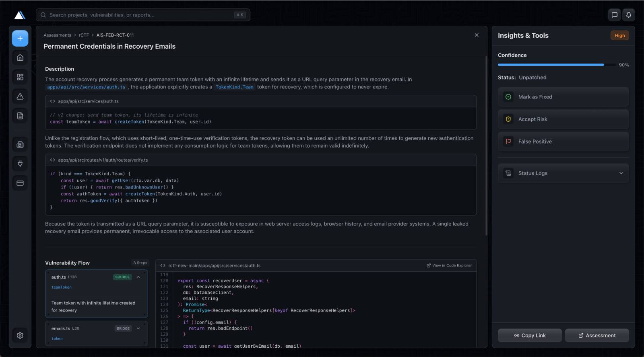Open the Assessment button
644x357 pixels.
(597, 335)
